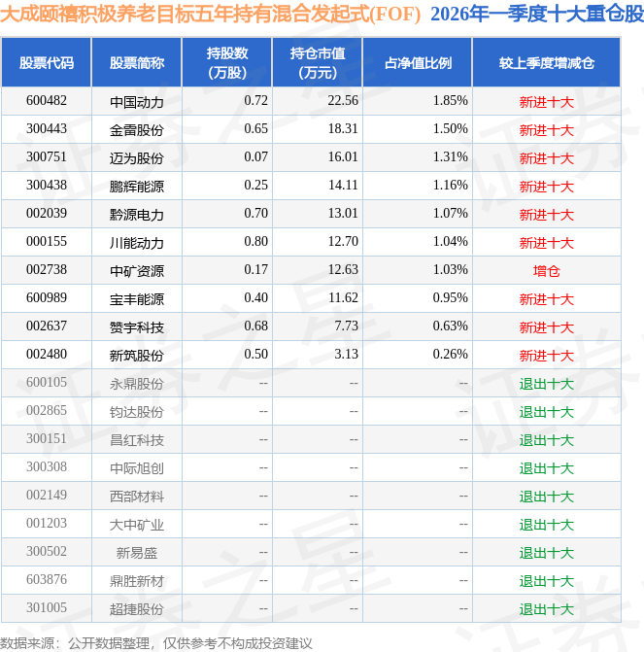
Task: Select stock code 300443
Action: [47, 129]
